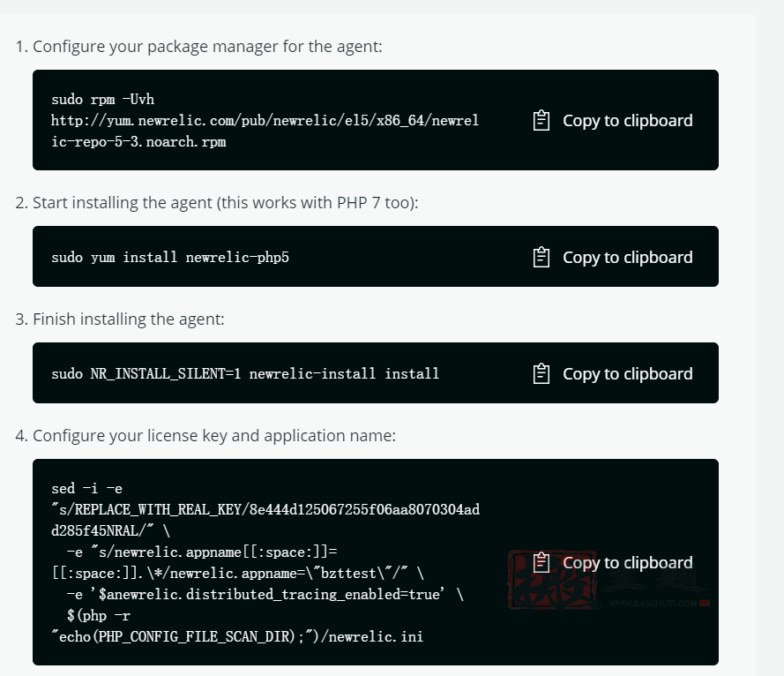
Task: Click the clipboard icon in the sed command block
Action: coord(541,562)
